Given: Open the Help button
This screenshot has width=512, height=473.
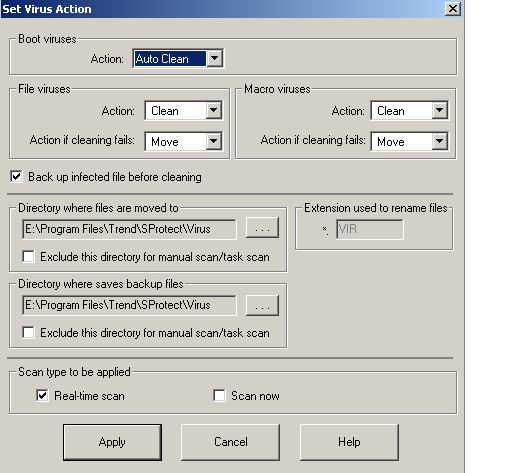Looking at the screenshot, I should tap(349, 442).
